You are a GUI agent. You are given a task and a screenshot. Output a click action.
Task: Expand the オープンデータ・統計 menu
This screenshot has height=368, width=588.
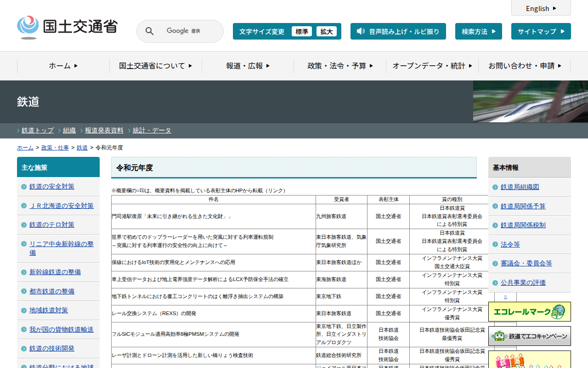[432, 66]
